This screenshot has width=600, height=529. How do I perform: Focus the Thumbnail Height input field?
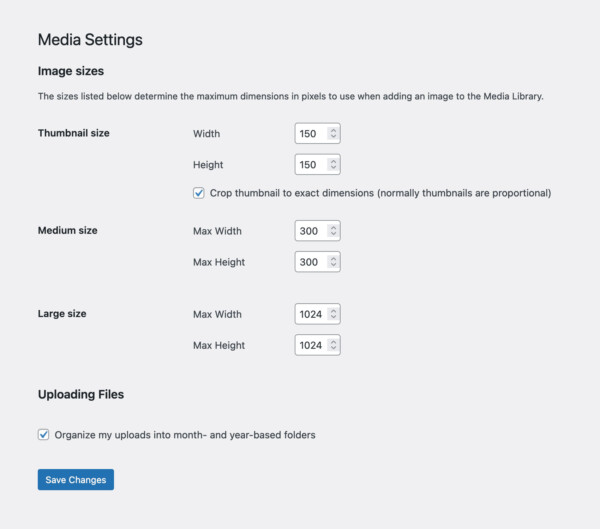pos(317,164)
